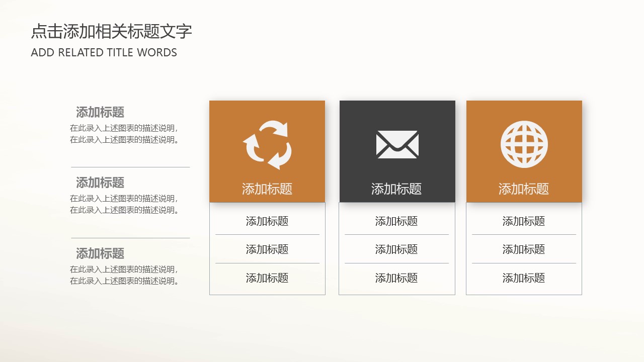Select the dark gray icon panel

[397, 151]
